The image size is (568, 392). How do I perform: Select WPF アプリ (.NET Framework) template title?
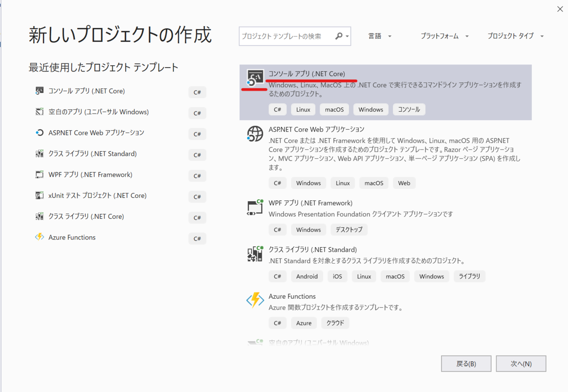pos(311,203)
